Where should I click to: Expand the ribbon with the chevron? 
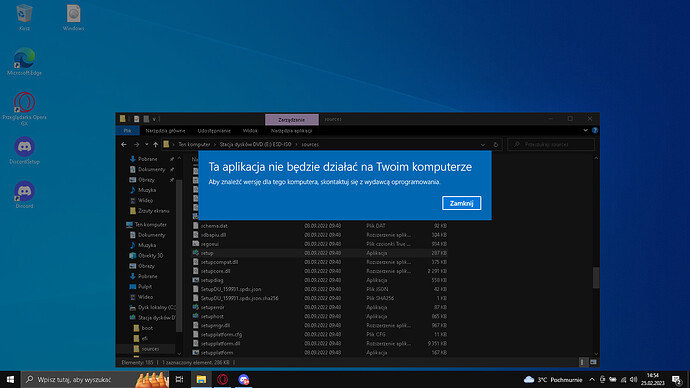click(x=585, y=130)
